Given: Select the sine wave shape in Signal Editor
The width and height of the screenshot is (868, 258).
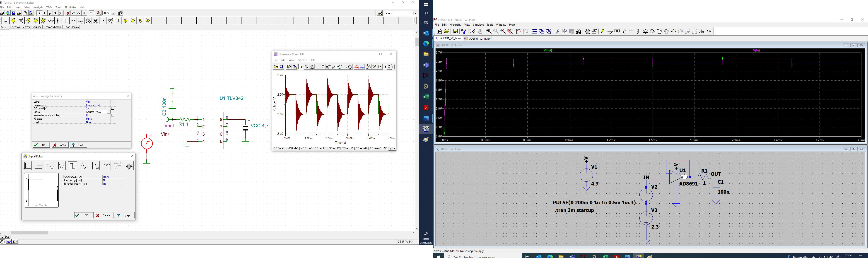Looking at the screenshot, I should 50,166.
